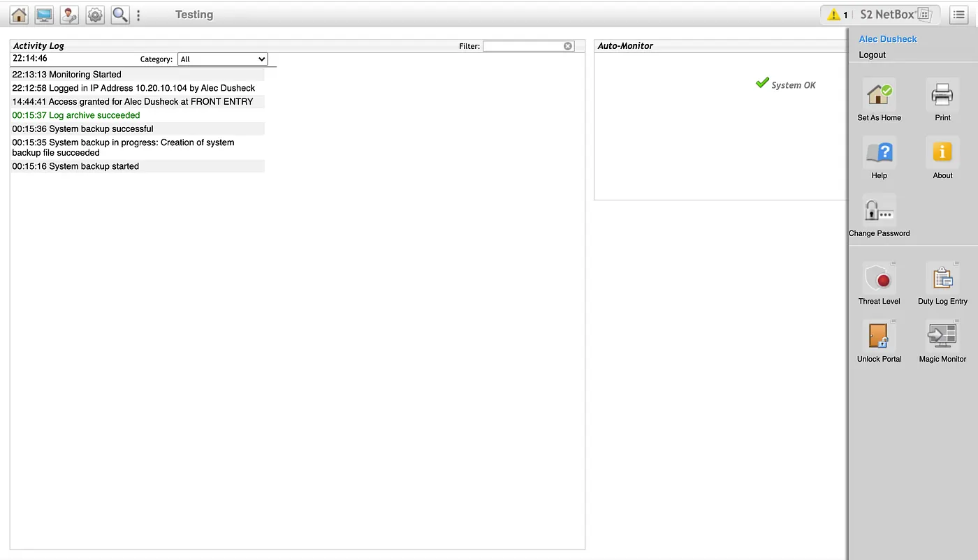Click the Print icon in side panel
This screenshot has height=560, width=978.
coord(942,94)
